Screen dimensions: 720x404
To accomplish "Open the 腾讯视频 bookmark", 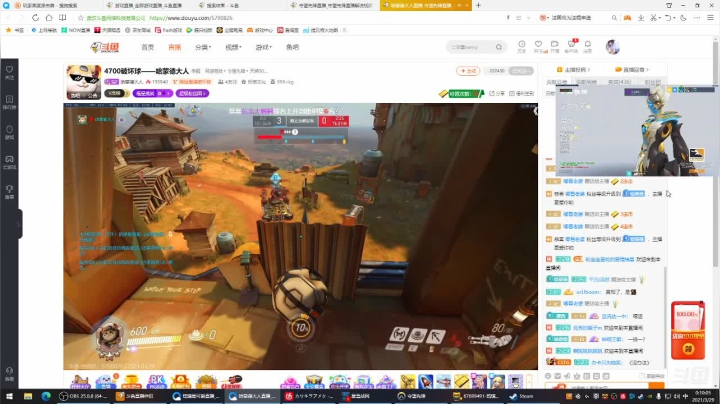I will click(x=199, y=30).
